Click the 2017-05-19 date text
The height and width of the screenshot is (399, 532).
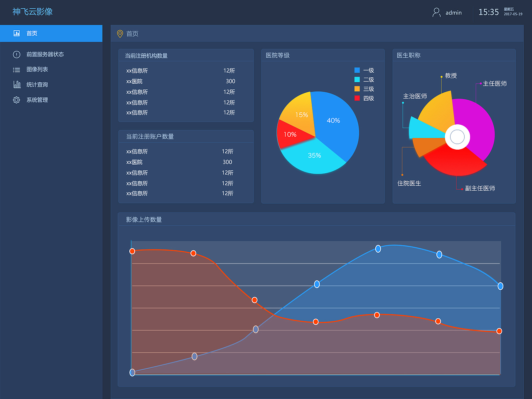(513, 14)
